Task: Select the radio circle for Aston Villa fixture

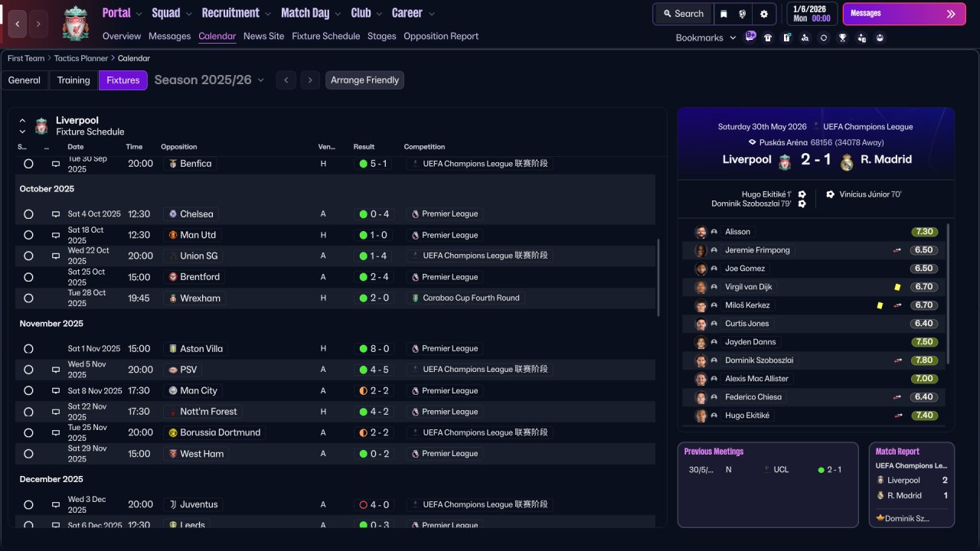Action: [28, 349]
